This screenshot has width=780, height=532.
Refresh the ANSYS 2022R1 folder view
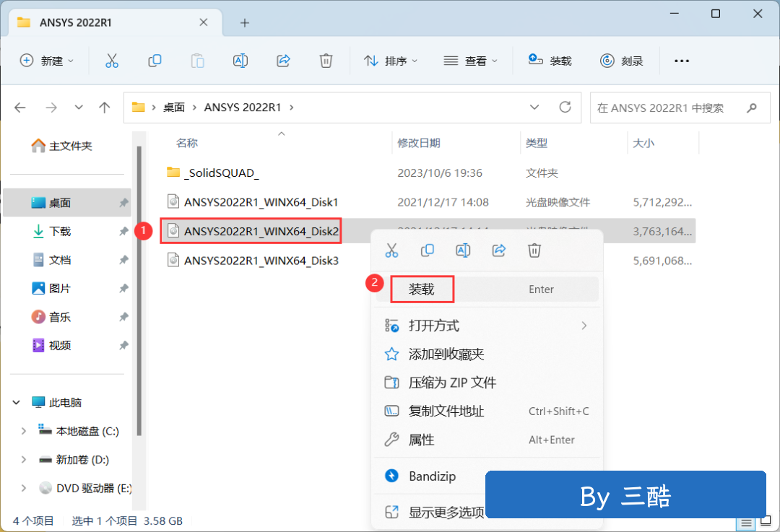coord(565,107)
